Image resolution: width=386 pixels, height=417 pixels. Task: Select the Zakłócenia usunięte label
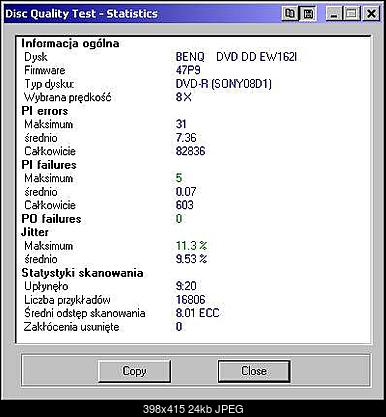pos(71,327)
